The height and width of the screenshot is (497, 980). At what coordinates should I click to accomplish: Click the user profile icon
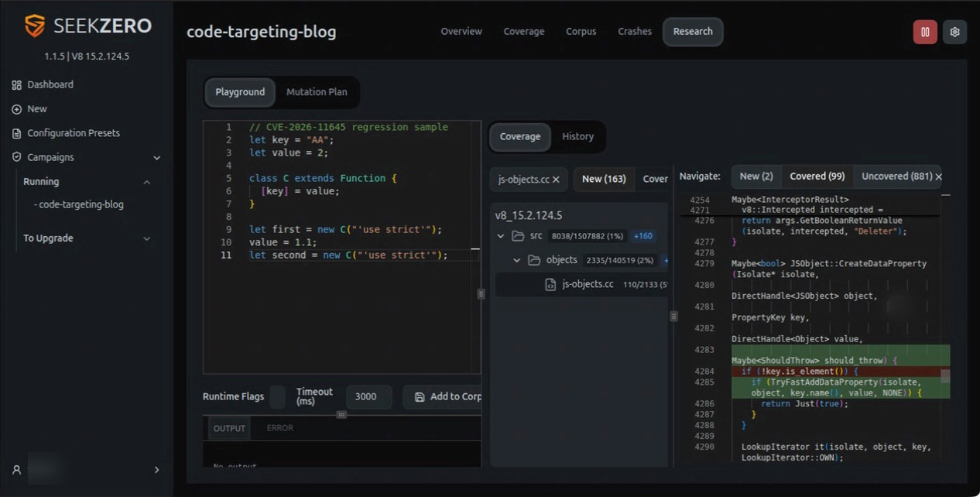pos(16,470)
